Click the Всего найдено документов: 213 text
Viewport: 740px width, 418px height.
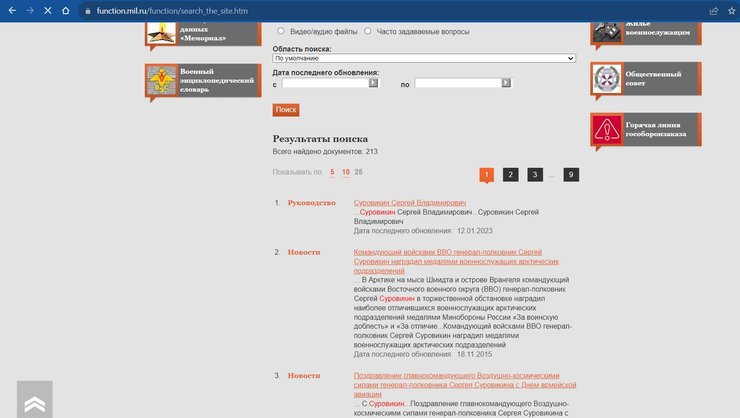(x=325, y=151)
